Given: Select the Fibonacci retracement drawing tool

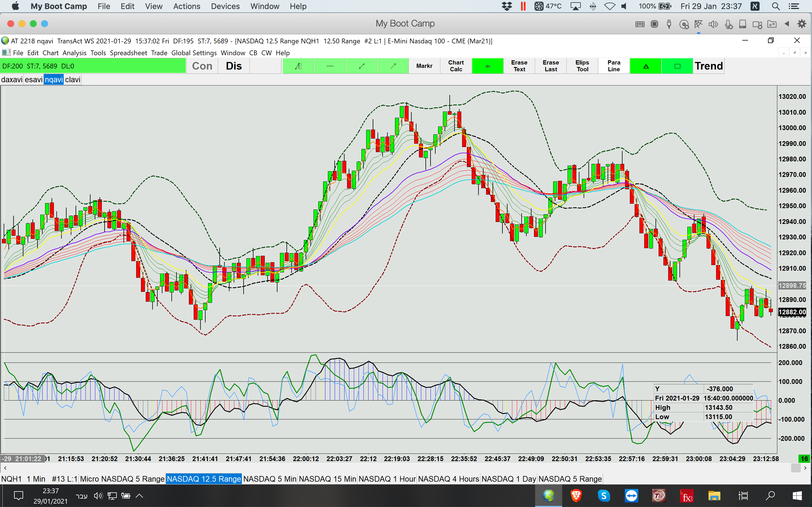Looking at the screenshot, I should (298, 66).
